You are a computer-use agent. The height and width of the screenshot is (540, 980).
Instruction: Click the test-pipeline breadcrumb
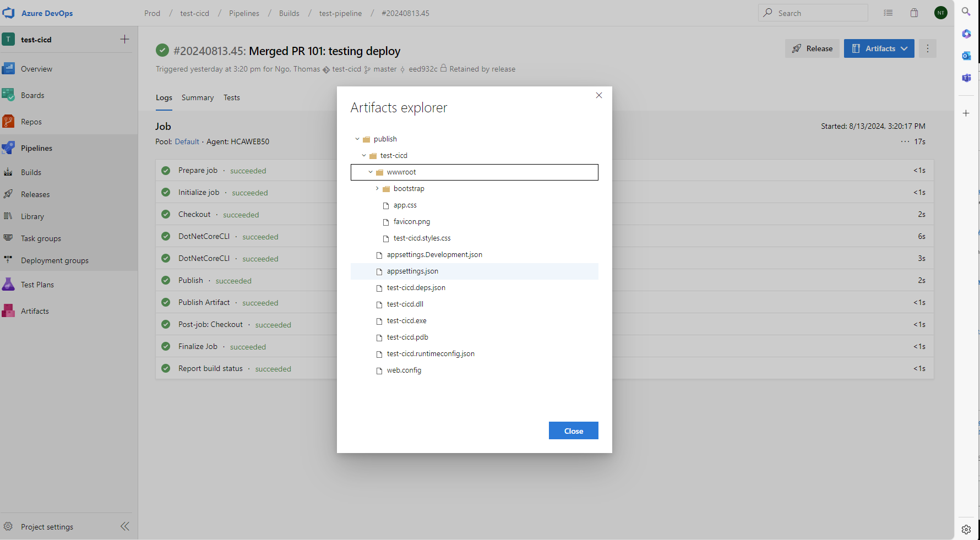[x=340, y=13]
